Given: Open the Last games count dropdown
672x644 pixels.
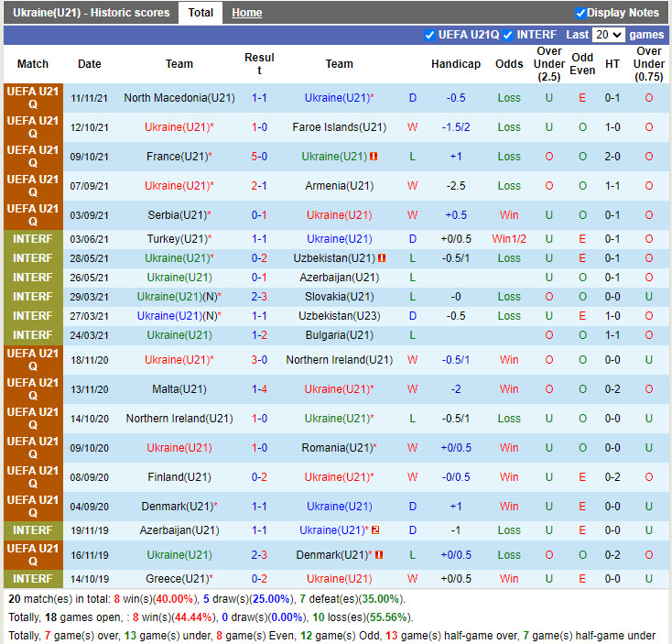Looking at the screenshot, I should point(608,35).
